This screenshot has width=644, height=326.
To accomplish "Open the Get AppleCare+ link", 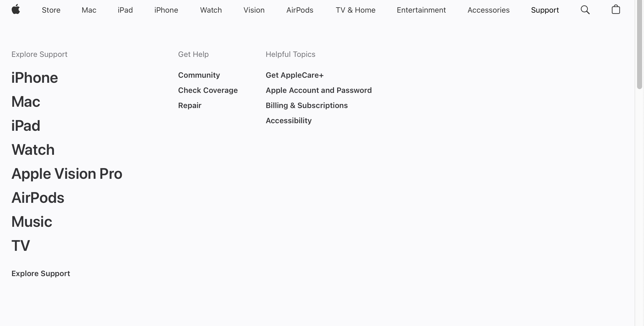I will pos(295,75).
